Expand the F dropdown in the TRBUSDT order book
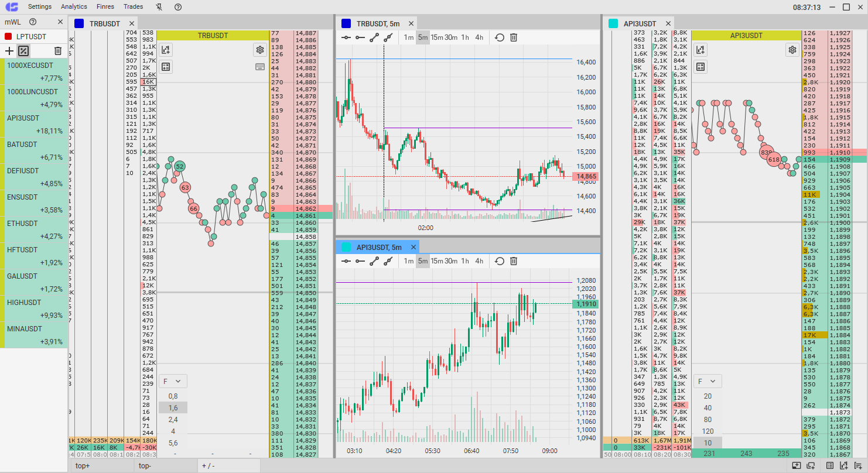Viewport: 868px width, 473px height. point(172,381)
